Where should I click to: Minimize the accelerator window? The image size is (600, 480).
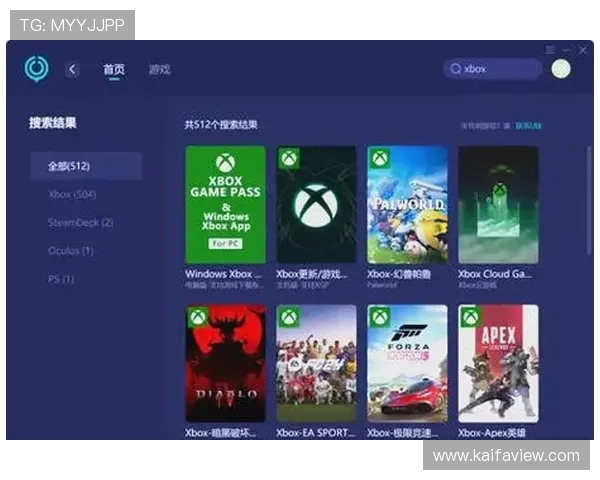[x=567, y=50]
